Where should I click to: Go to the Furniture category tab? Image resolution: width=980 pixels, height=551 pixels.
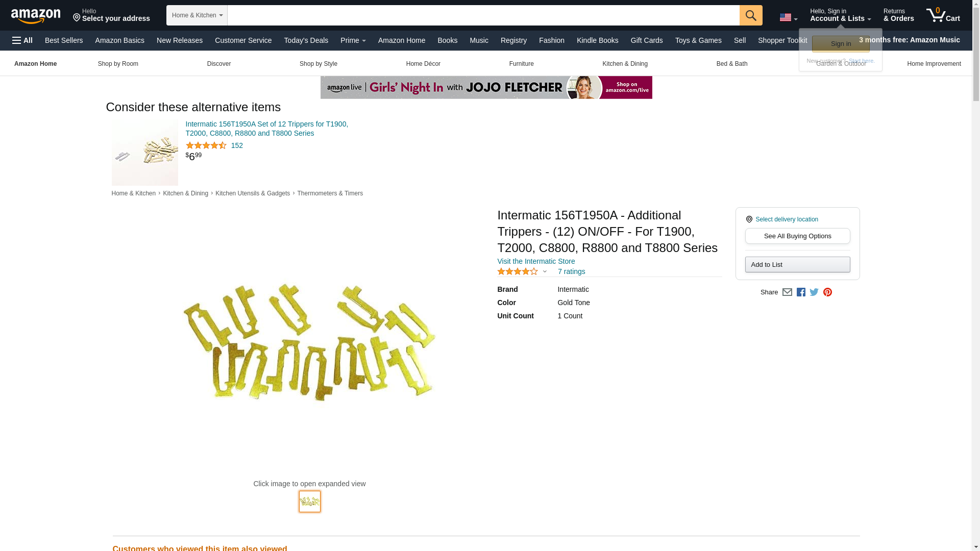(x=521, y=64)
